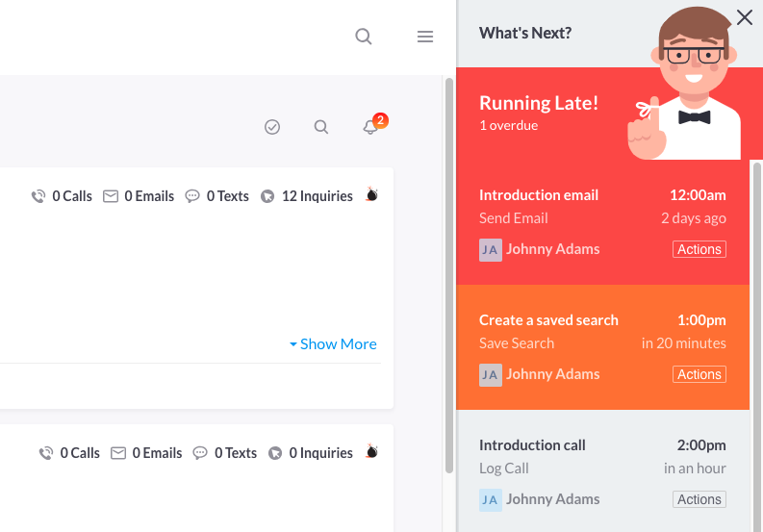Image resolution: width=763 pixels, height=532 pixels.
Task: Open Johnny Adams in saved search task
Action: pos(553,374)
